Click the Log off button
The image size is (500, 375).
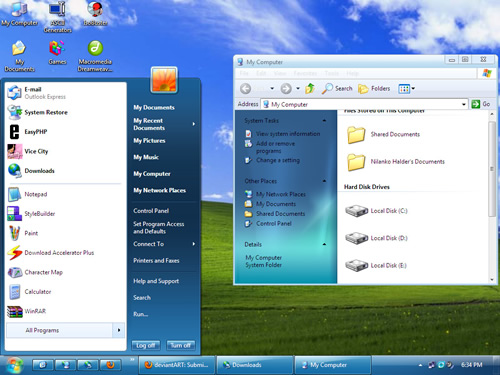(146, 345)
